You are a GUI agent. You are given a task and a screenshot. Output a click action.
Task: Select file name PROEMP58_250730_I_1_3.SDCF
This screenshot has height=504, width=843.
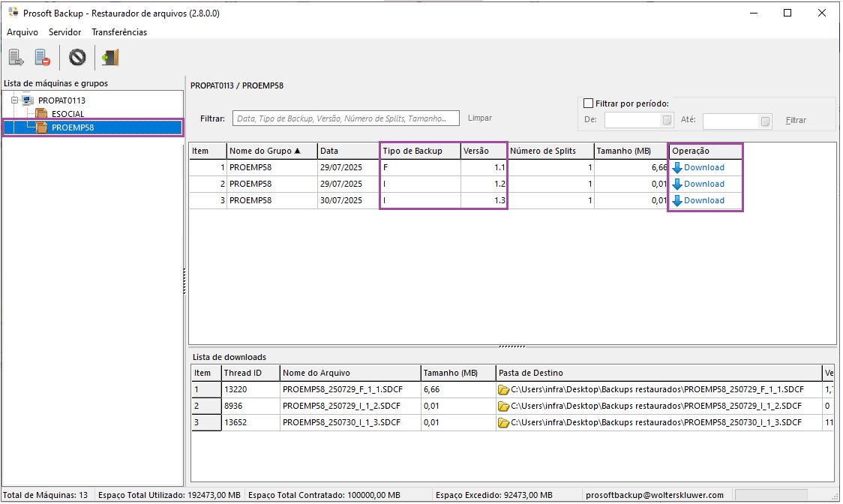[350, 423]
